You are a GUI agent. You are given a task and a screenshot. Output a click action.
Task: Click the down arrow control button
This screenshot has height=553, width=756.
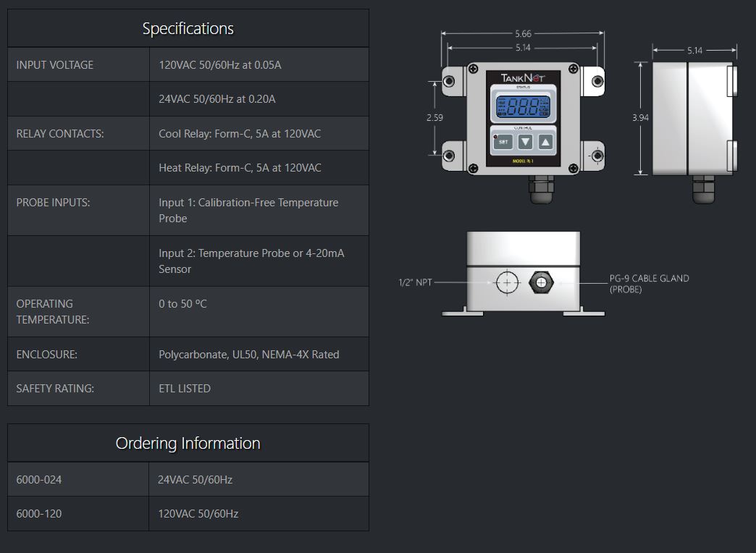(x=526, y=142)
